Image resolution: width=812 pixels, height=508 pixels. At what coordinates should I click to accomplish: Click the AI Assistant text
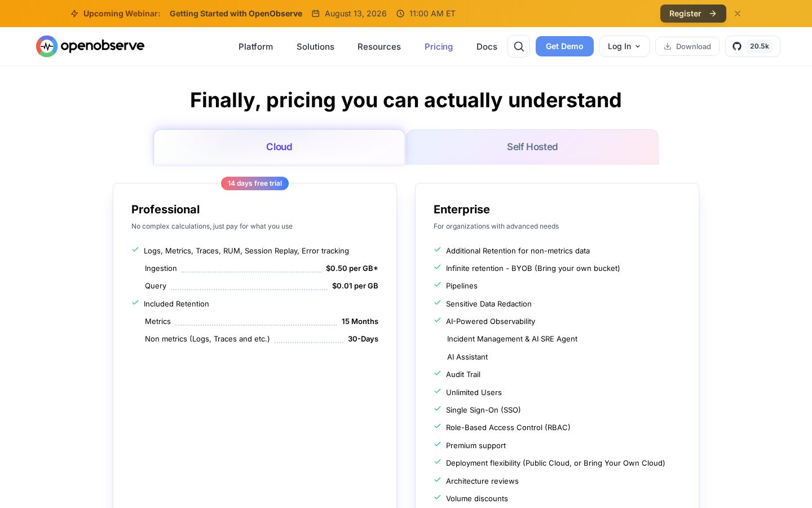(467, 357)
